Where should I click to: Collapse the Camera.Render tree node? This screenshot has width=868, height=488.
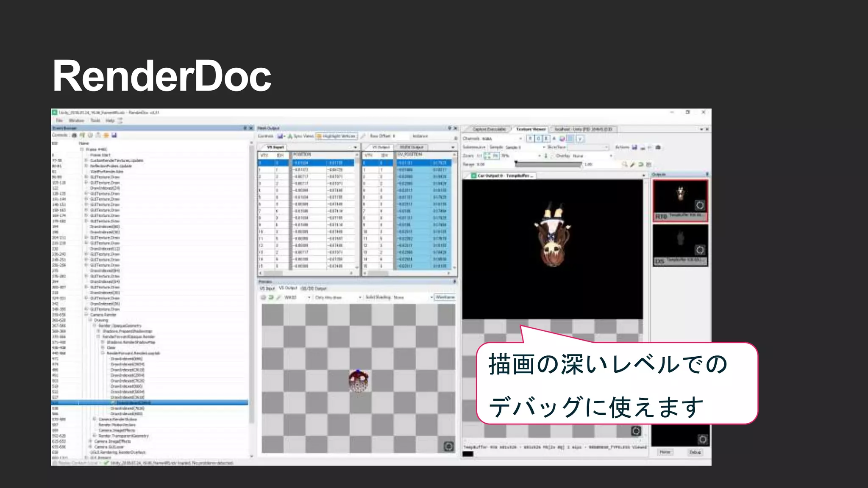coord(86,315)
